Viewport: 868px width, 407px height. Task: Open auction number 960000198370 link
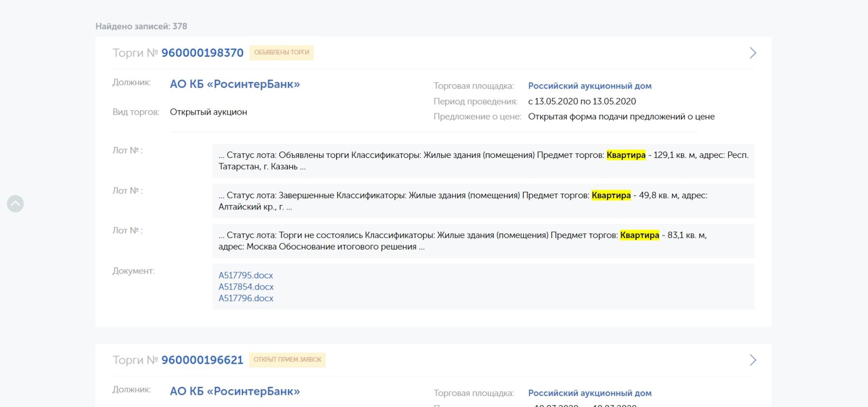(x=202, y=53)
